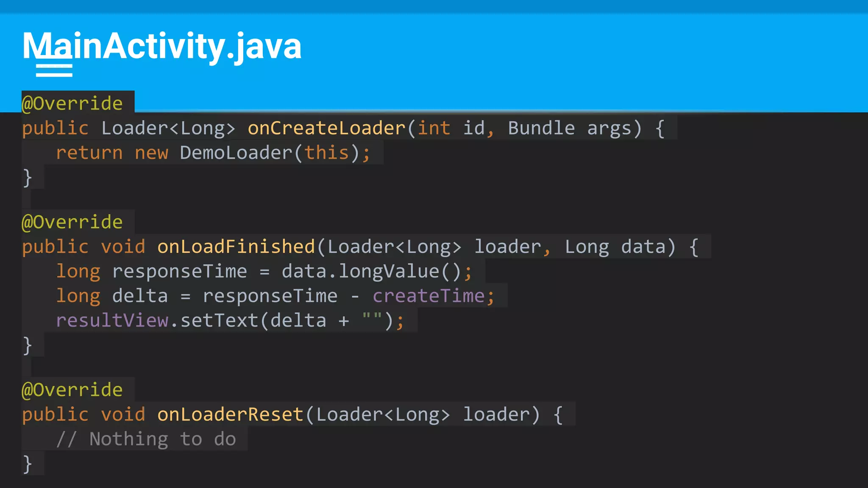Viewport: 868px width, 488px height.
Task: Click the DemoLoader class name
Action: coord(236,152)
